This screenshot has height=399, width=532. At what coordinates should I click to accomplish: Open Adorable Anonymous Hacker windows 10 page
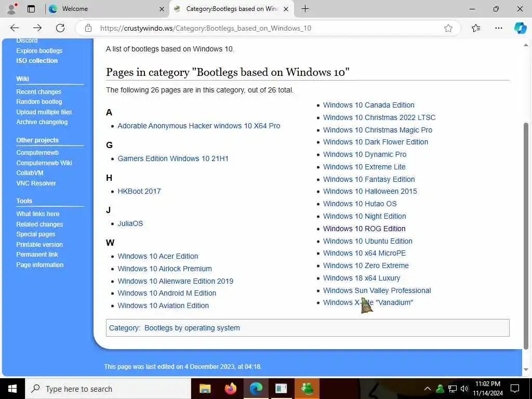(199, 126)
